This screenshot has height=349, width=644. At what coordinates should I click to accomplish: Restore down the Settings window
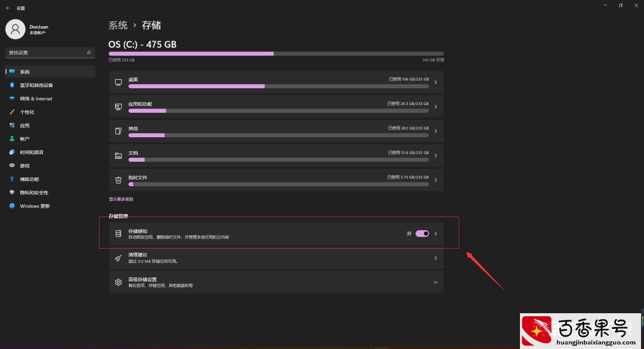[x=621, y=5]
